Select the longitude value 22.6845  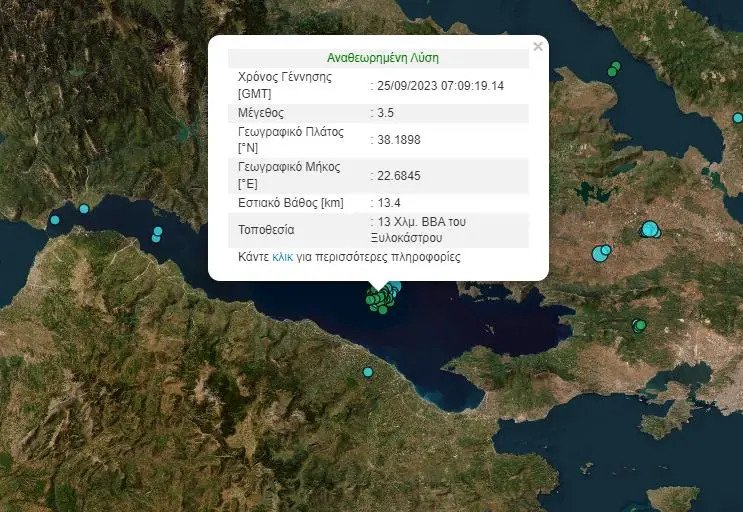pyautogui.click(x=399, y=176)
